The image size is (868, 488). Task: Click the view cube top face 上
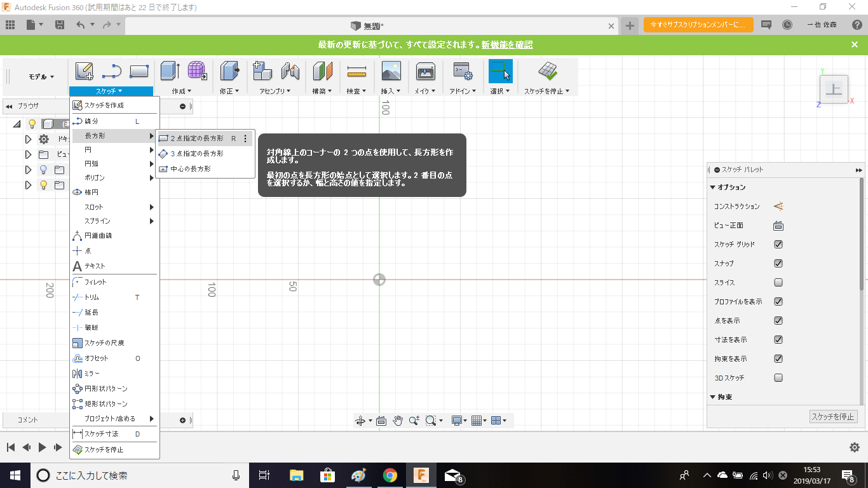coord(834,90)
